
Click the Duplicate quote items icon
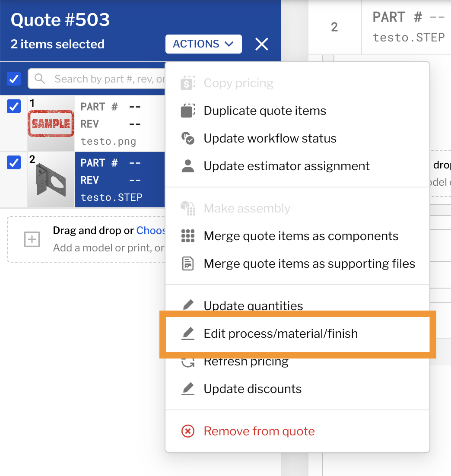click(x=188, y=111)
